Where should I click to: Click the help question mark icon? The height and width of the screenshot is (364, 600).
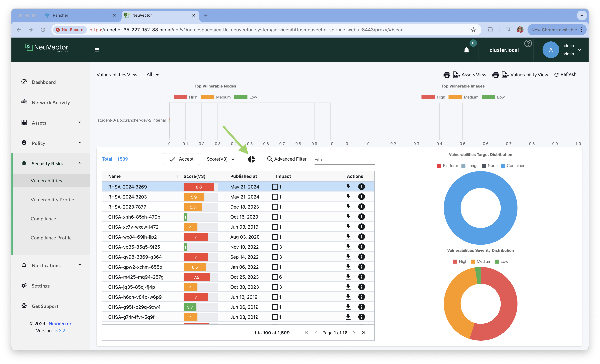point(528,44)
